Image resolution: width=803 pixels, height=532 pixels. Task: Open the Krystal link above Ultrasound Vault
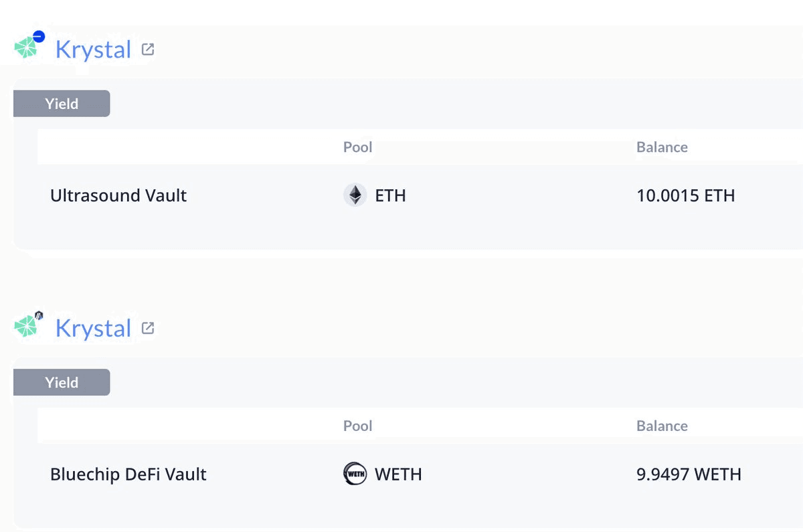click(x=93, y=49)
